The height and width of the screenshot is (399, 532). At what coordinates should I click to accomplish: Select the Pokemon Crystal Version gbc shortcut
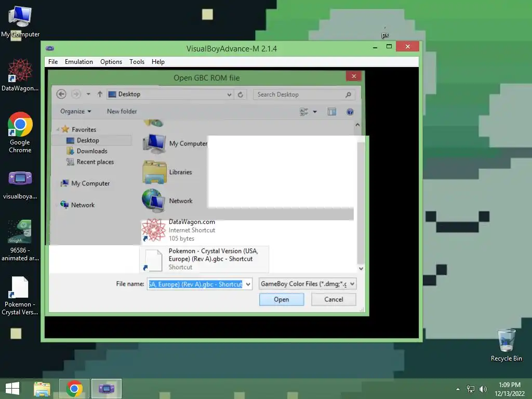pos(204,259)
